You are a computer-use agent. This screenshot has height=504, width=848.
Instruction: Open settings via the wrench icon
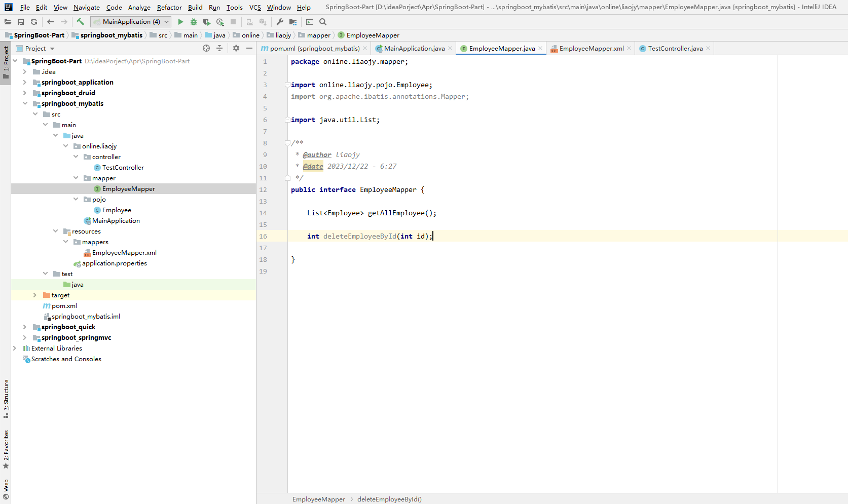(280, 22)
